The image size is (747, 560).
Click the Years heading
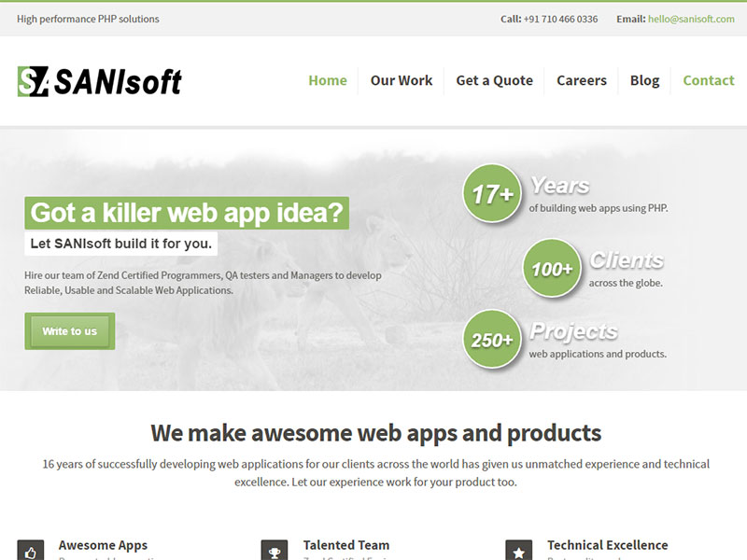click(560, 185)
